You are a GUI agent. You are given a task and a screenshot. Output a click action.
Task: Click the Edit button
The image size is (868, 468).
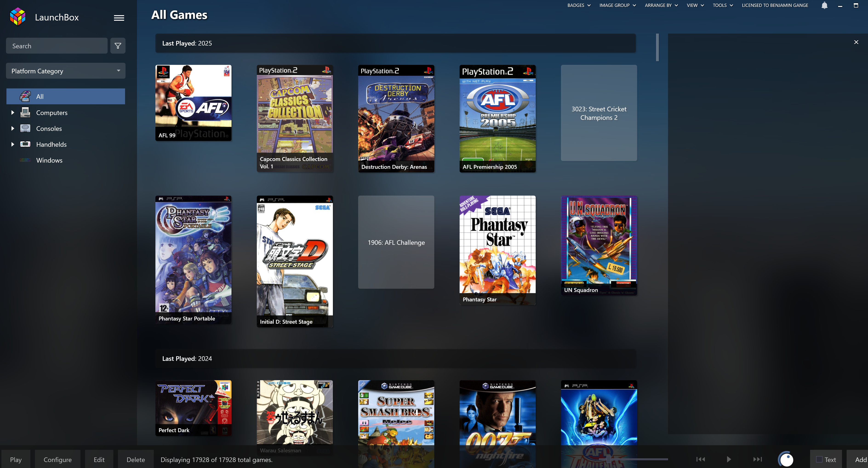[99, 459]
